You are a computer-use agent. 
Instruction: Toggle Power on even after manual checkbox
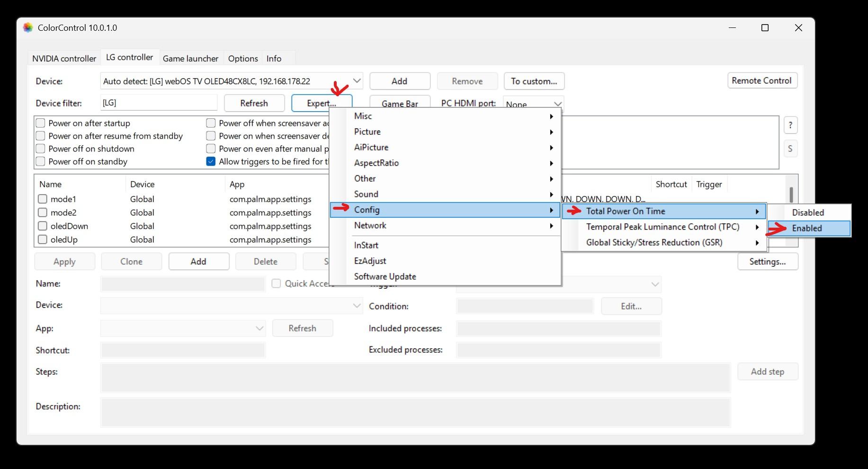pyautogui.click(x=211, y=149)
